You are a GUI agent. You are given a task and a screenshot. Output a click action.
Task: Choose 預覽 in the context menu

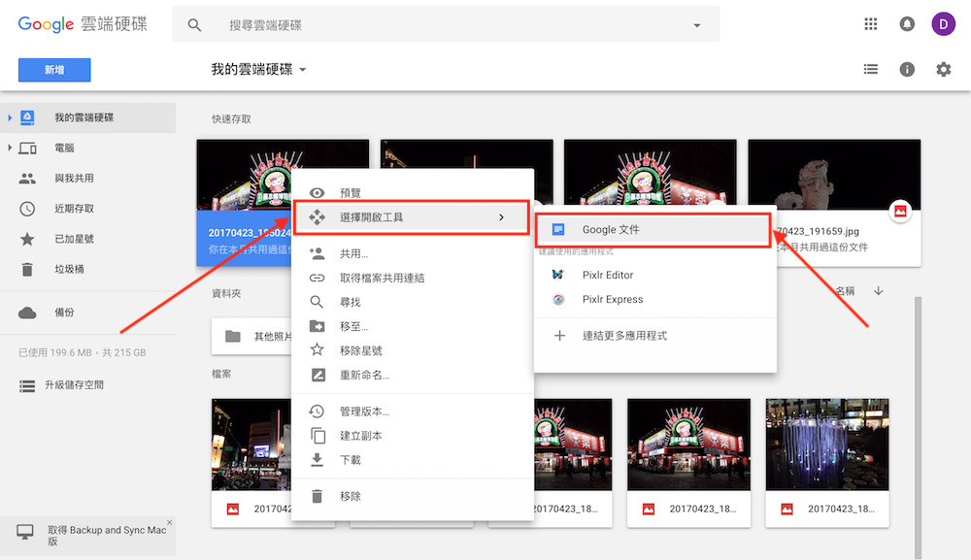coord(351,193)
